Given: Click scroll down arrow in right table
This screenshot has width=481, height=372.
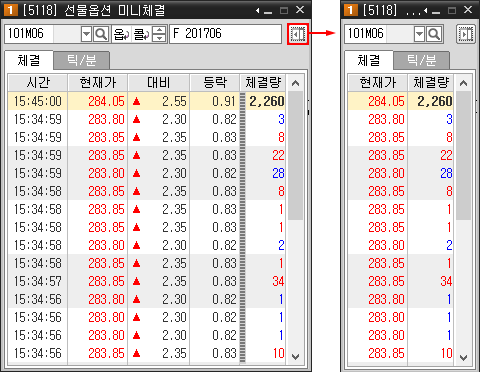Looking at the screenshot, I should click(463, 358).
